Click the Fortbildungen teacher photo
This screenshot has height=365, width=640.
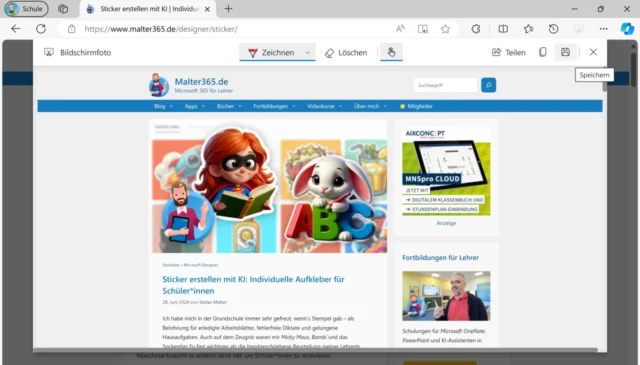(x=446, y=296)
